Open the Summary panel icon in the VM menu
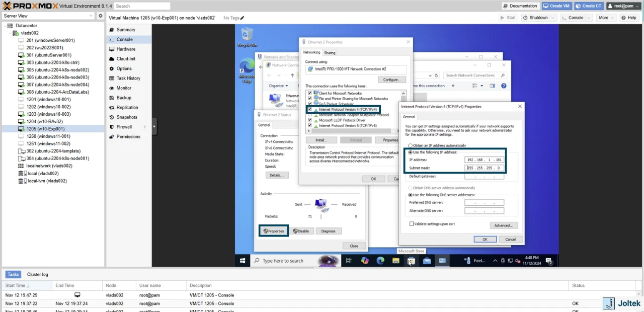This screenshot has height=312, width=644. pyautogui.click(x=112, y=30)
